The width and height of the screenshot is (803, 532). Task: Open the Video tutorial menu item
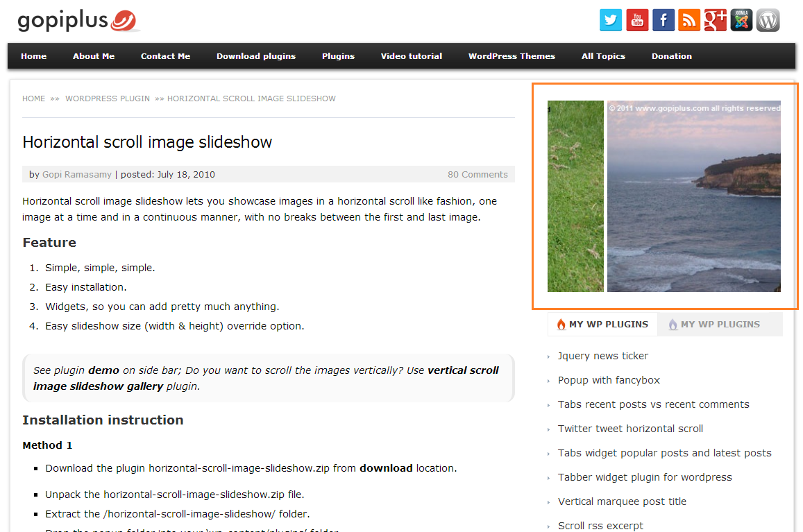pyautogui.click(x=412, y=56)
